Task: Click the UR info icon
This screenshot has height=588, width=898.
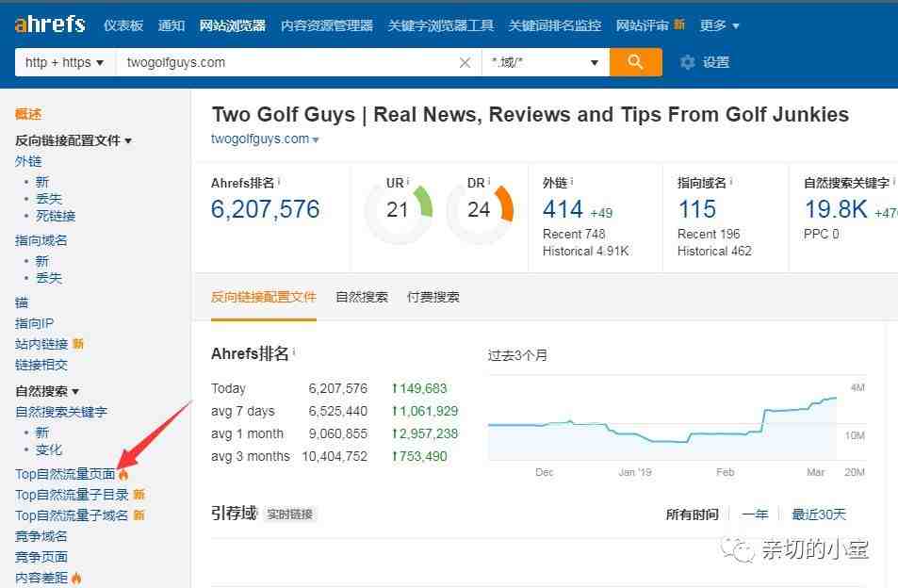Action: click(x=408, y=182)
